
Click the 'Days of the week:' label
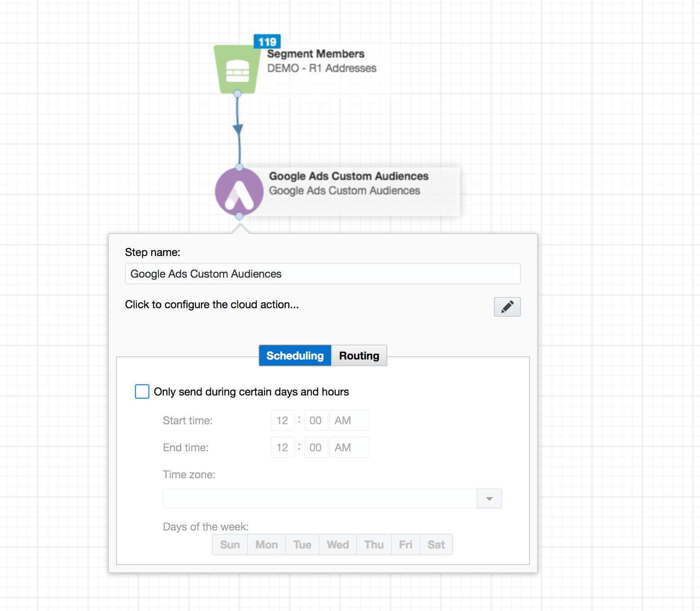tap(206, 527)
